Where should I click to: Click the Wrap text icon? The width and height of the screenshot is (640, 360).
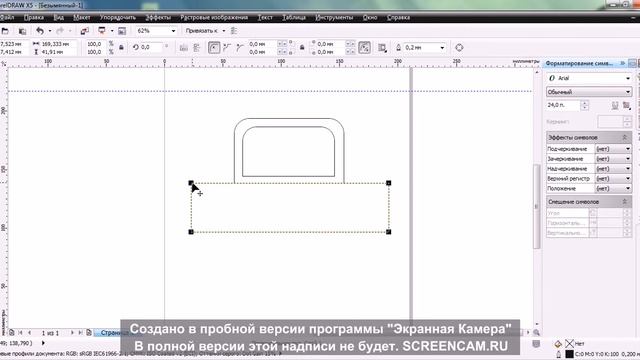(x=382, y=48)
